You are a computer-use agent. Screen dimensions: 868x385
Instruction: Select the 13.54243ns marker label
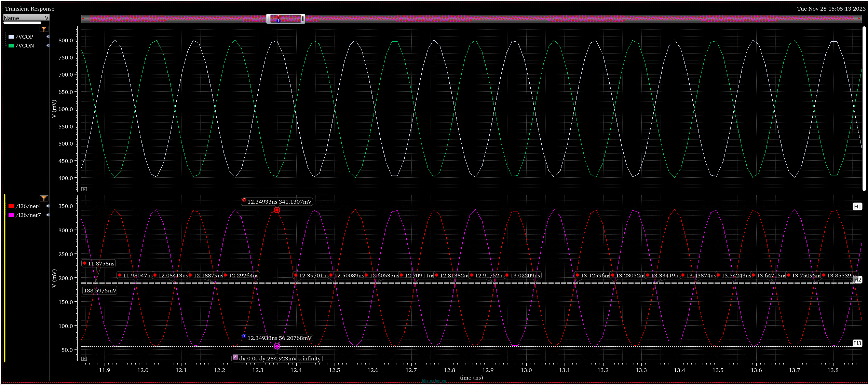tap(733, 275)
